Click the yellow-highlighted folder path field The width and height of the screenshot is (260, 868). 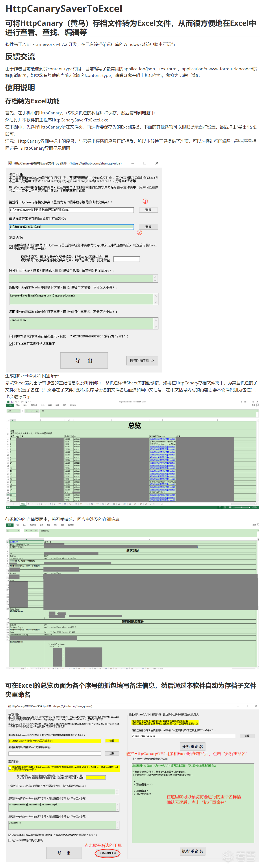click(x=55, y=741)
